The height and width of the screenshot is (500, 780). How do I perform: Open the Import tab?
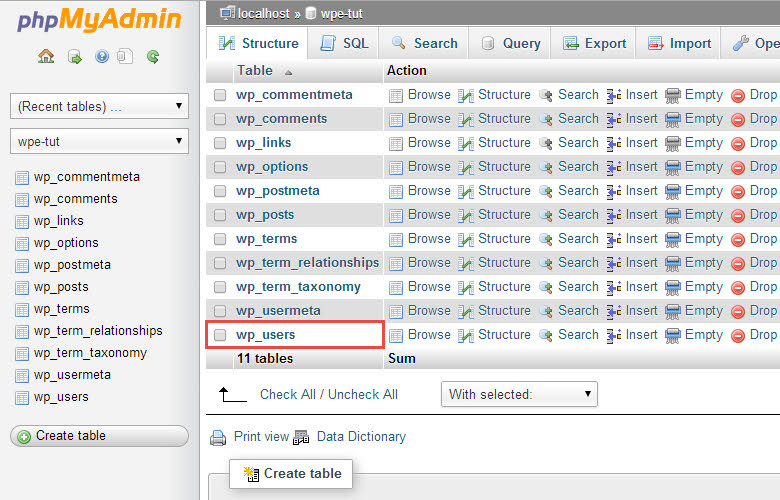pyautogui.click(x=679, y=43)
